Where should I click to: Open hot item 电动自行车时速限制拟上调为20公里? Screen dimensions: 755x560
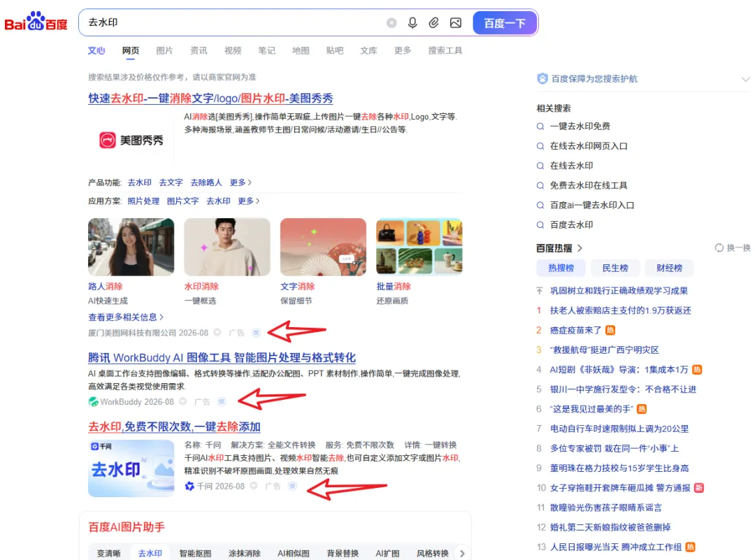[x=619, y=429]
